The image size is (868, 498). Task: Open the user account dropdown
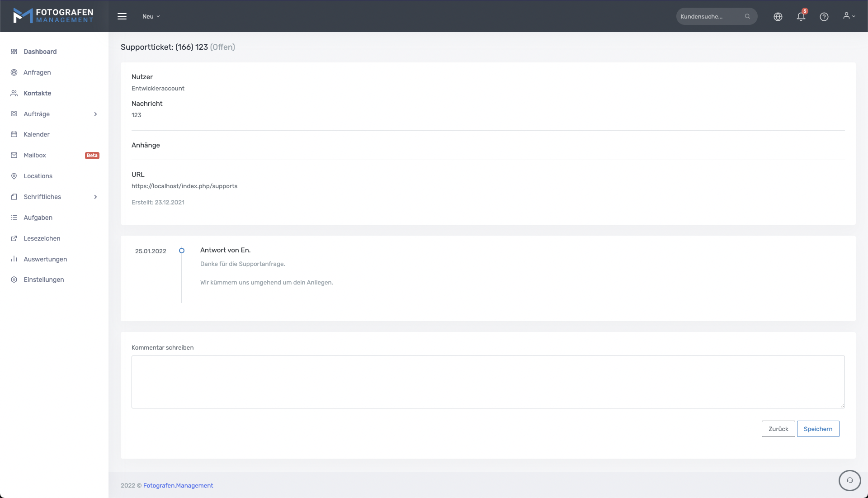click(849, 16)
